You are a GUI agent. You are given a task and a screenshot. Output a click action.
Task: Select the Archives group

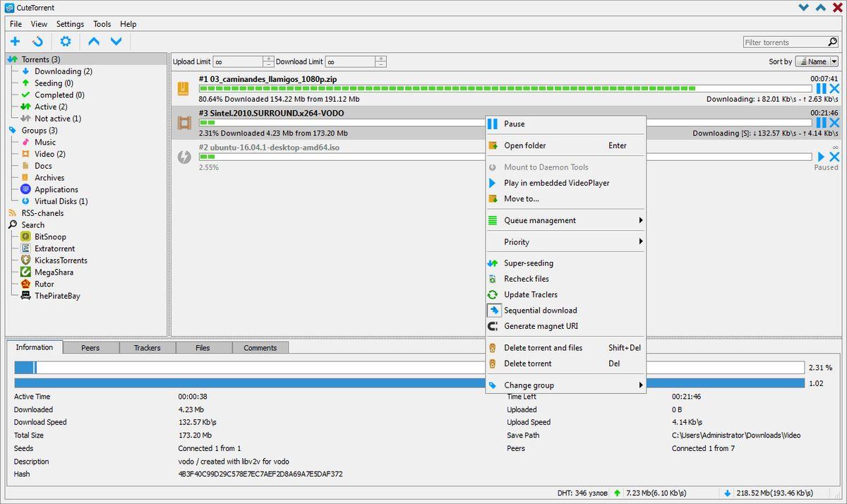(x=49, y=178)
